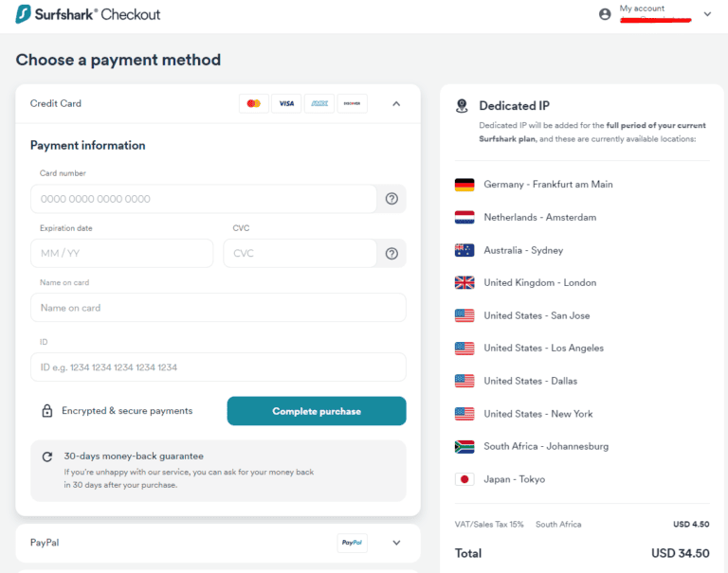This screenshot has height=573, width=728.
Task: Click the Name on card field
Action: [218, 308]
